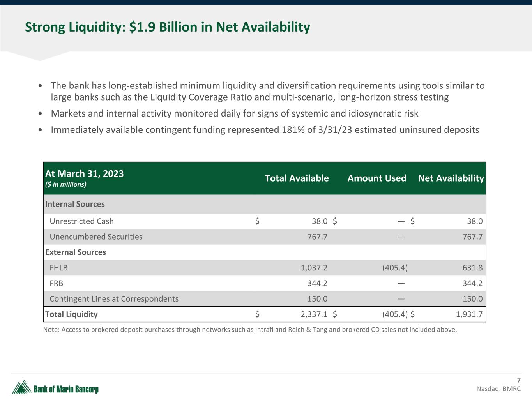
Task: Click the 'External Sources' section row
Action: (76, 252)
